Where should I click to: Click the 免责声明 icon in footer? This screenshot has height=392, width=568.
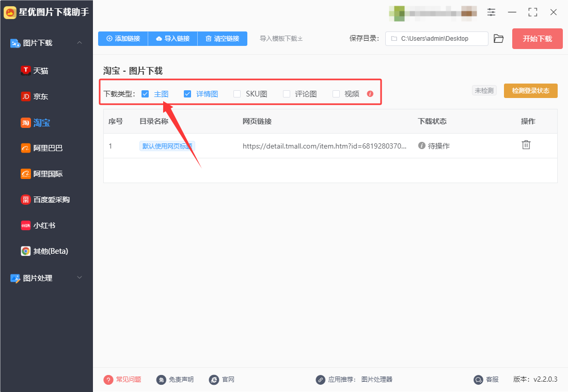coord(161,380)
